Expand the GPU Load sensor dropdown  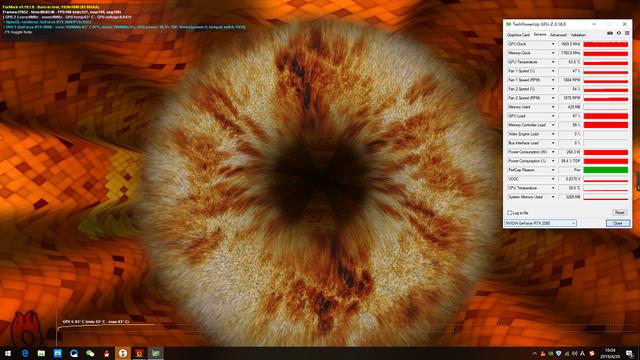click(x=553, y=116)
